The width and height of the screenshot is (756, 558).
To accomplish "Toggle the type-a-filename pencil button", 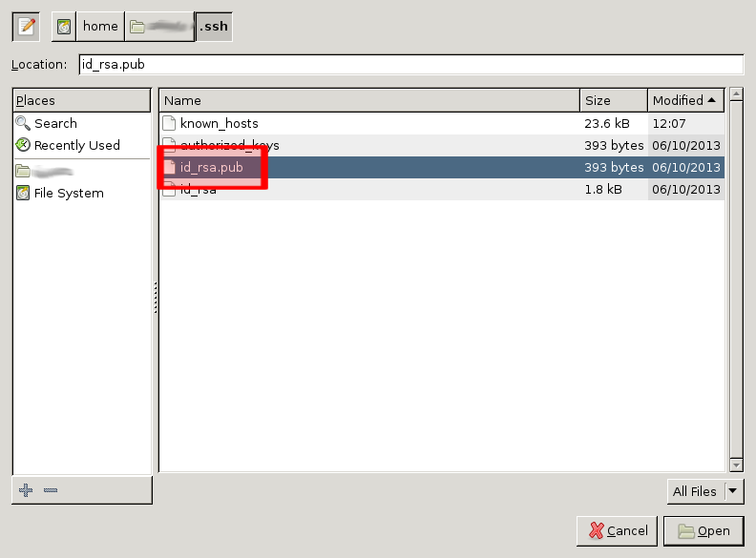I will (26, 27).
